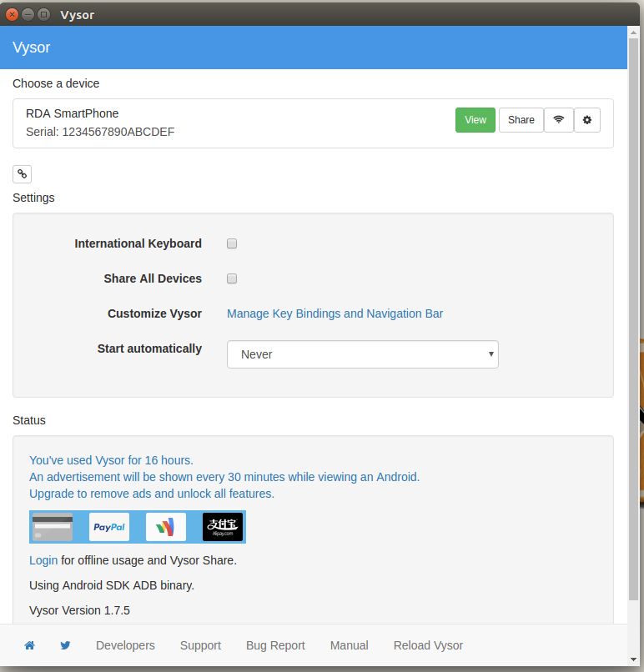This screenshot has width=644, height=672.
Task: Click the green View button
Action: point(475,120)
